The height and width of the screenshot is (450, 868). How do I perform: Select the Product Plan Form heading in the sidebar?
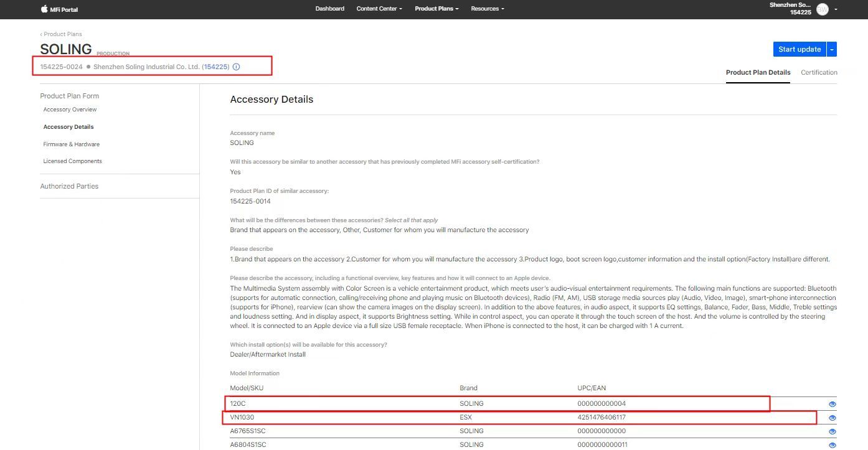pyautogui.click(x=70, y=96)
